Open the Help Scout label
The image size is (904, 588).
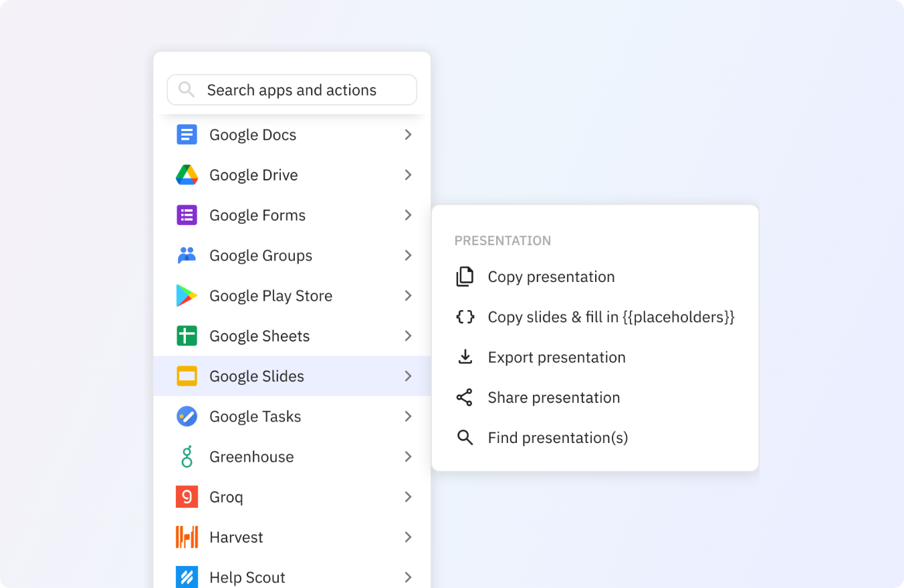[x=247, y=577]
